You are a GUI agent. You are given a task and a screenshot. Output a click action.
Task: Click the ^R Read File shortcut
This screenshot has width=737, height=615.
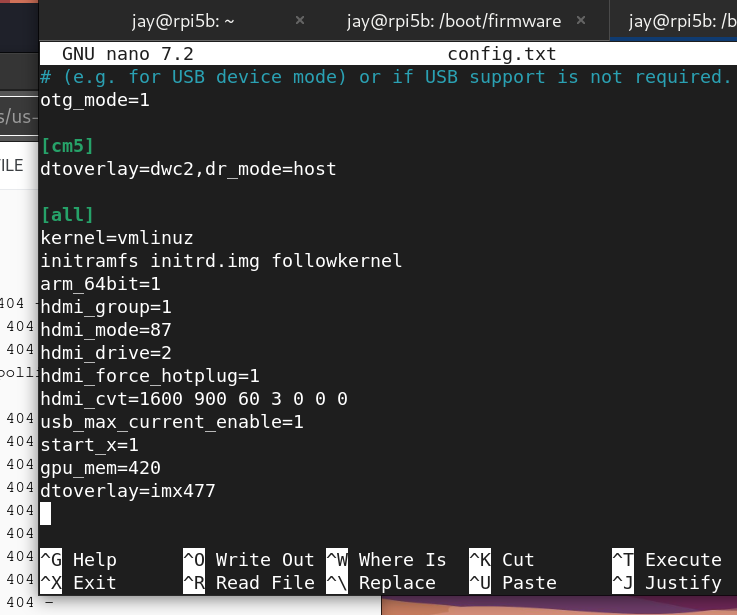249,583
